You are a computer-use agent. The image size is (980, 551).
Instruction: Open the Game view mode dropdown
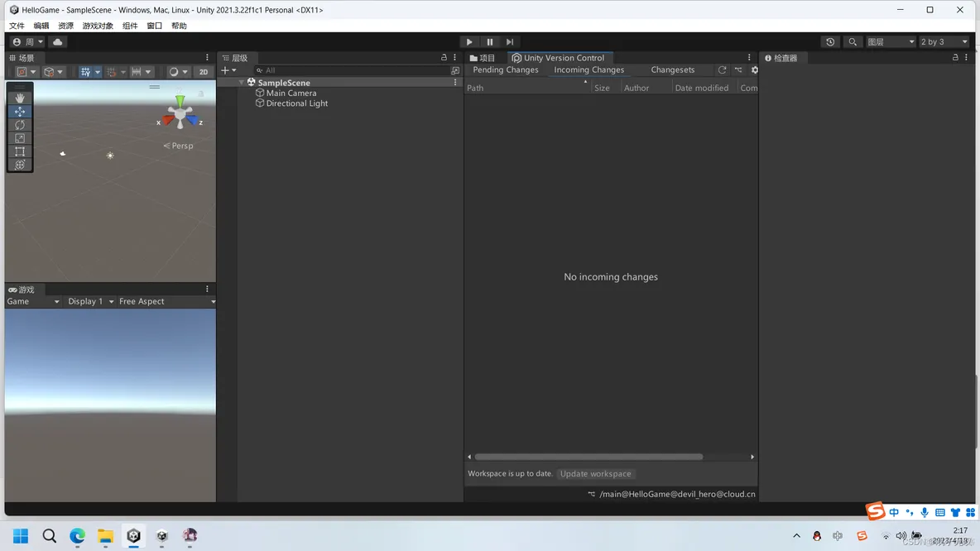[33, 301]
